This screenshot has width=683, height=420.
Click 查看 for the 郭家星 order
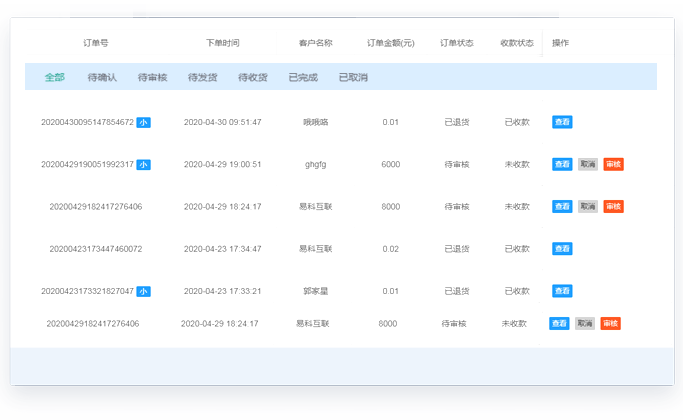[562, 291]
